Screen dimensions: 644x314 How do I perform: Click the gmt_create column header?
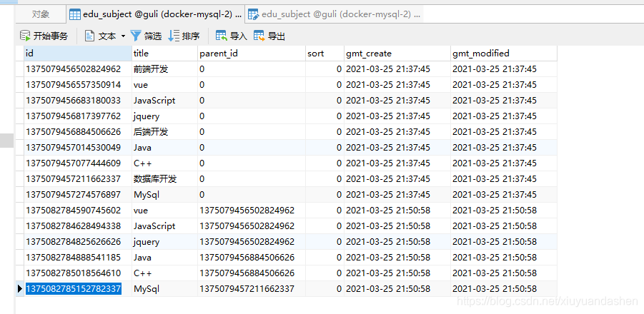pos(397,54)
